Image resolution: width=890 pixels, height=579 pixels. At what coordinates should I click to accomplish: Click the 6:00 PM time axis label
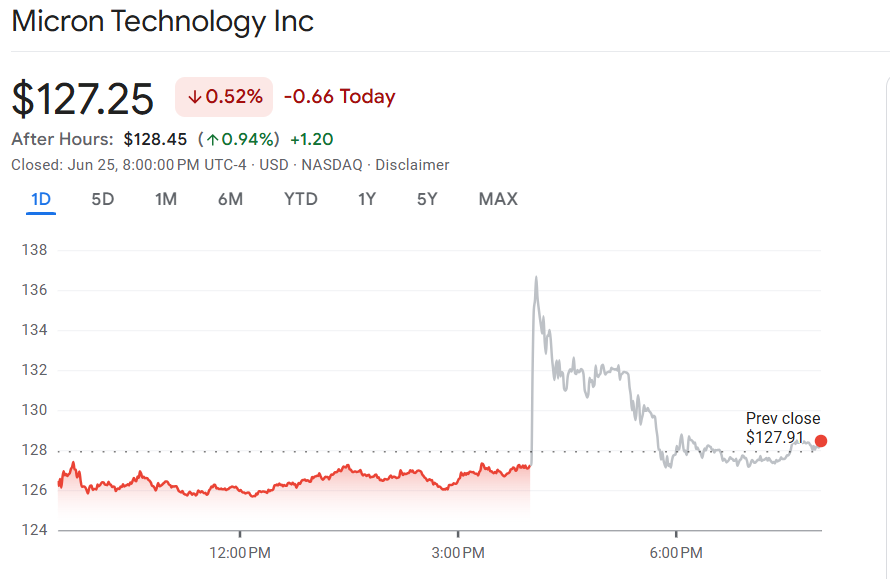click(676, 552)
